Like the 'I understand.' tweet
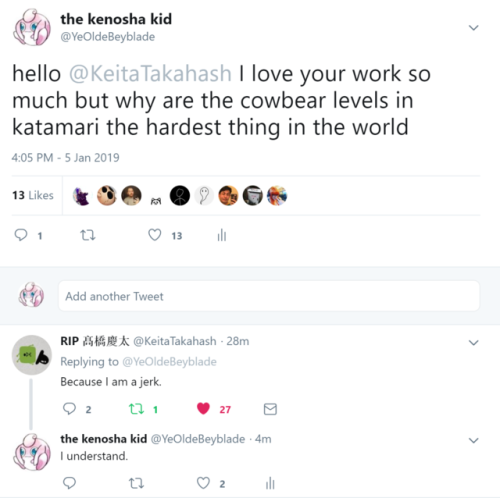 point(203,483)
